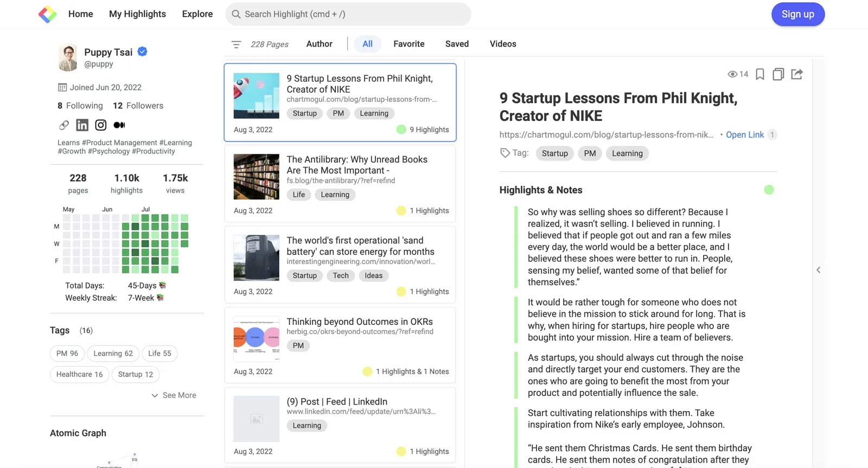
Task: Filter by Learning 62 tag
Action: [113, 354]
